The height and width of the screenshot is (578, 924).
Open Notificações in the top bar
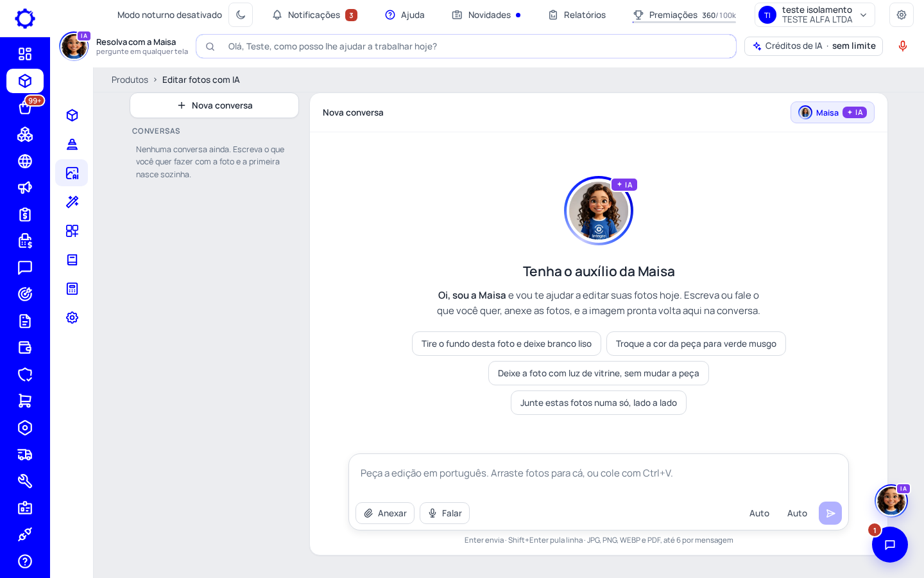click(x=314, y=15)
